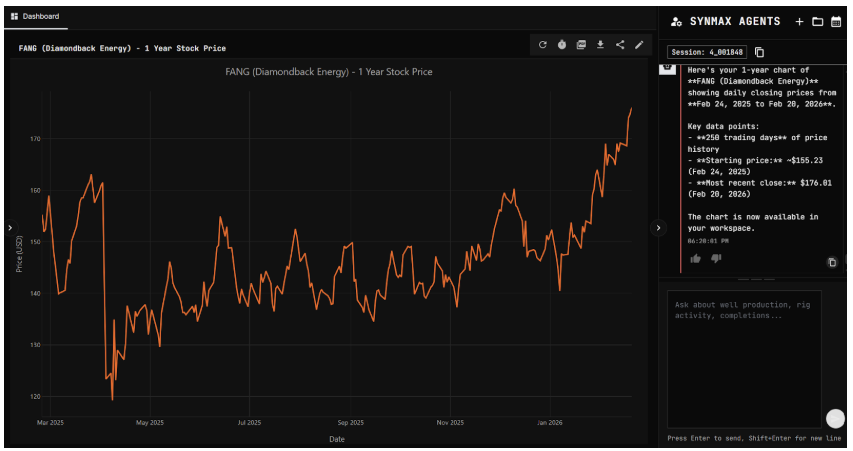Give thumbs down to the agent response
This screenshot has height=451, width=853.
pos(716,259)
